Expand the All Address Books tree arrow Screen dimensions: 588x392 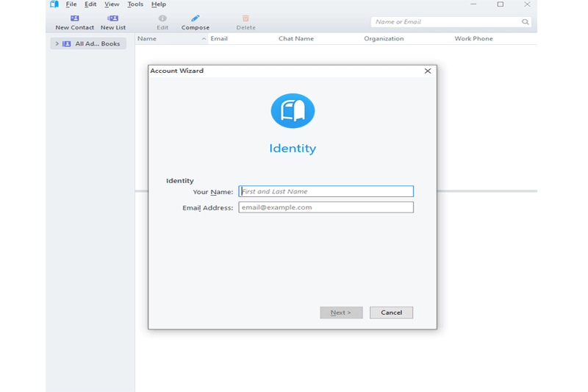57,44
